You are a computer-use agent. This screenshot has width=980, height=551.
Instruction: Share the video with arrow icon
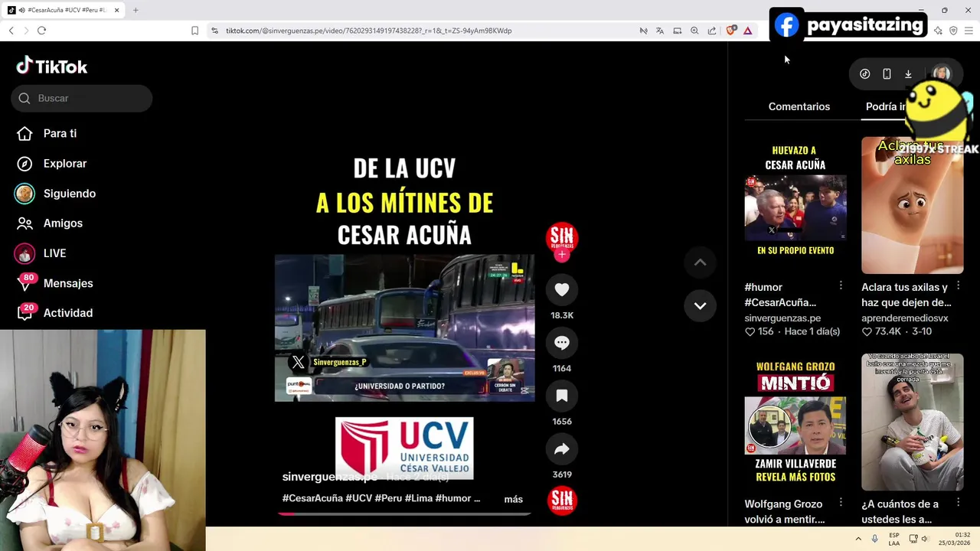coord(562,449)
